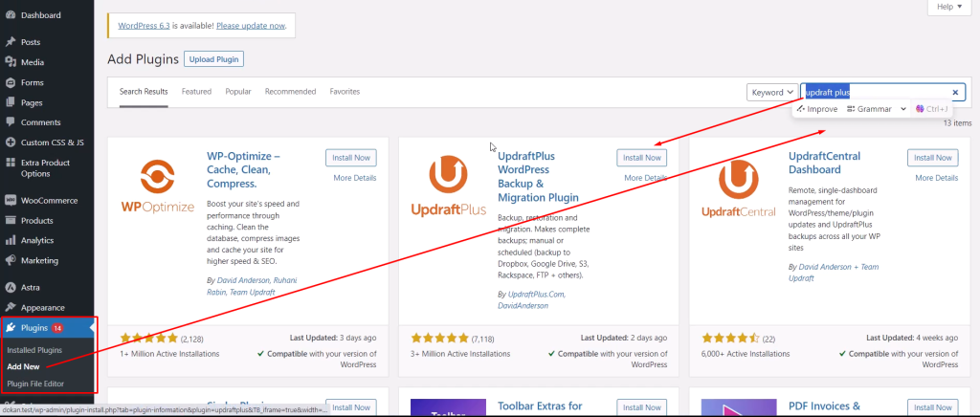
Task: Click the UpdraftPlus.Com author link
Action: [x=537, y=294]
